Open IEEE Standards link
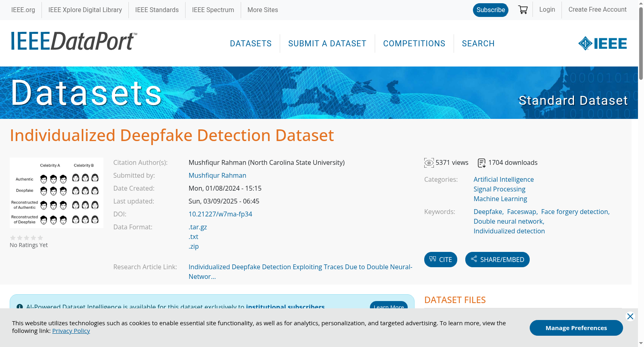644x347 pixels. (157, 10)
